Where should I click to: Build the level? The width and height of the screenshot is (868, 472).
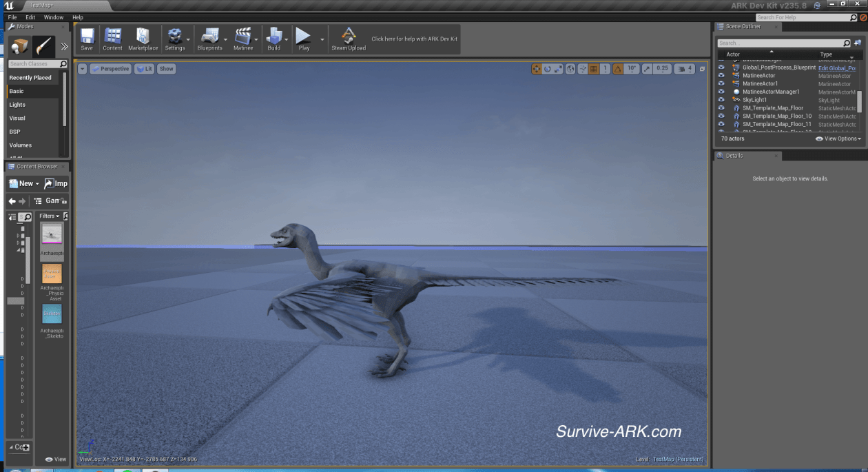(x=274, y=39)
